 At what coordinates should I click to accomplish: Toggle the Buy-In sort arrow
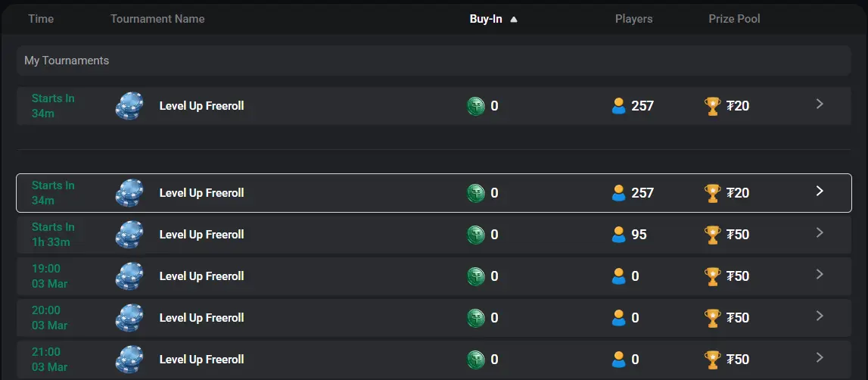pos(514,19)
